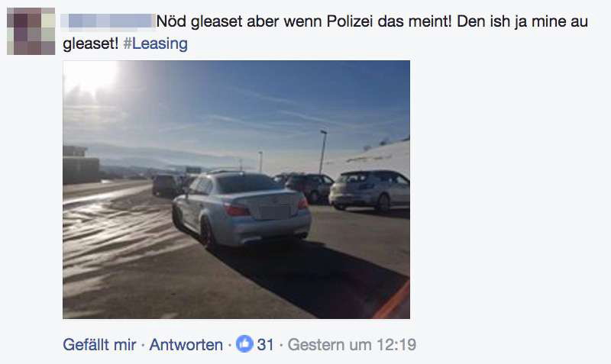This screenshot has height=364, width=611.
Task: Click the building at the photo's left edge
Action: (x=81, y=164)
